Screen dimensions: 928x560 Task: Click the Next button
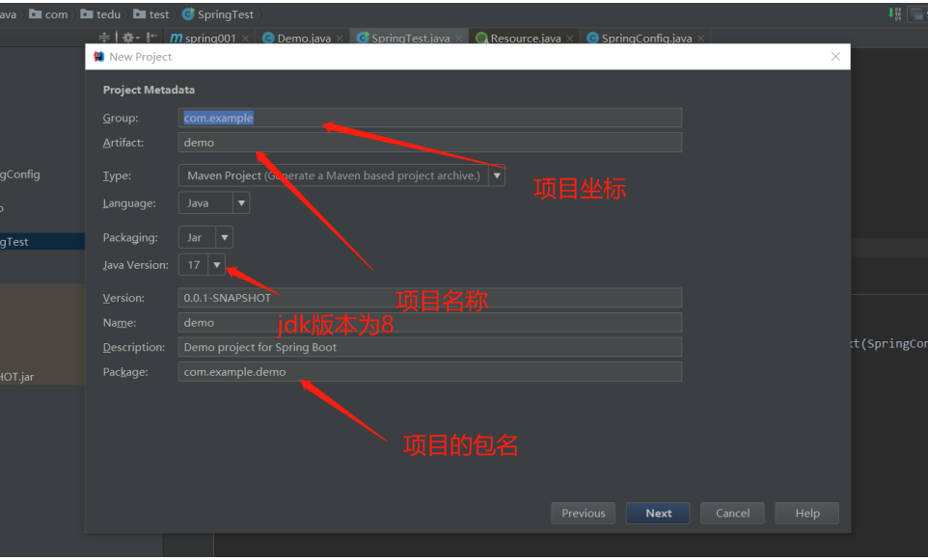click(x=658, y=514)
